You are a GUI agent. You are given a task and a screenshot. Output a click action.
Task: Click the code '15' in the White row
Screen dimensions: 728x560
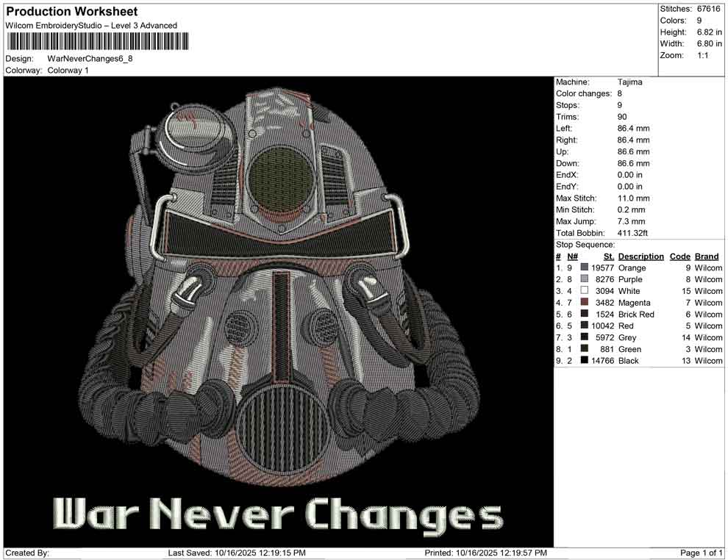point(686,291)
